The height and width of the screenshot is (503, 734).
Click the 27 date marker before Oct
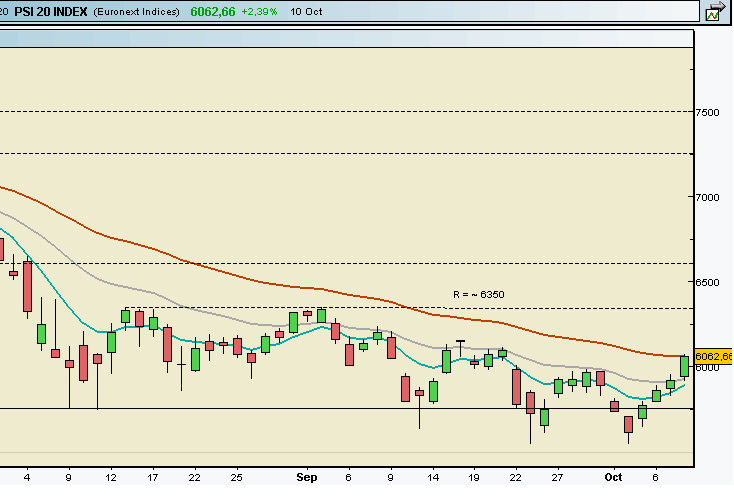coord(558,478)
